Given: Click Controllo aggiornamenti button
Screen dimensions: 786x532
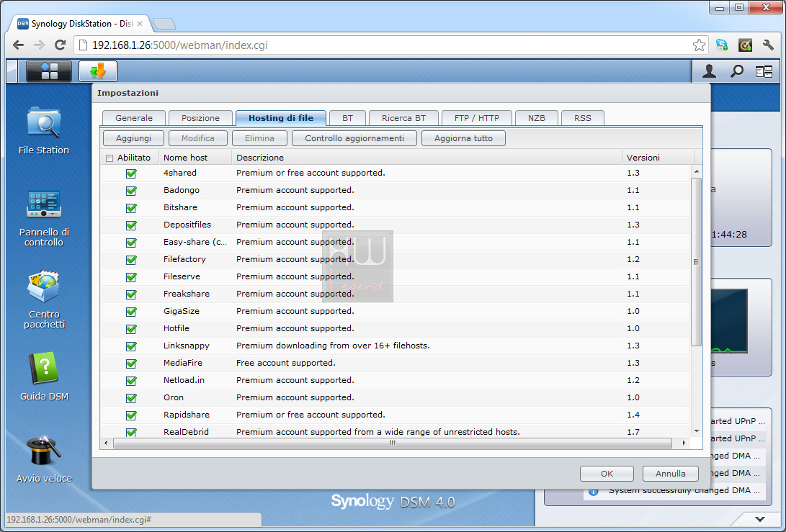Looking at the screenshot, I should [354, 138].
